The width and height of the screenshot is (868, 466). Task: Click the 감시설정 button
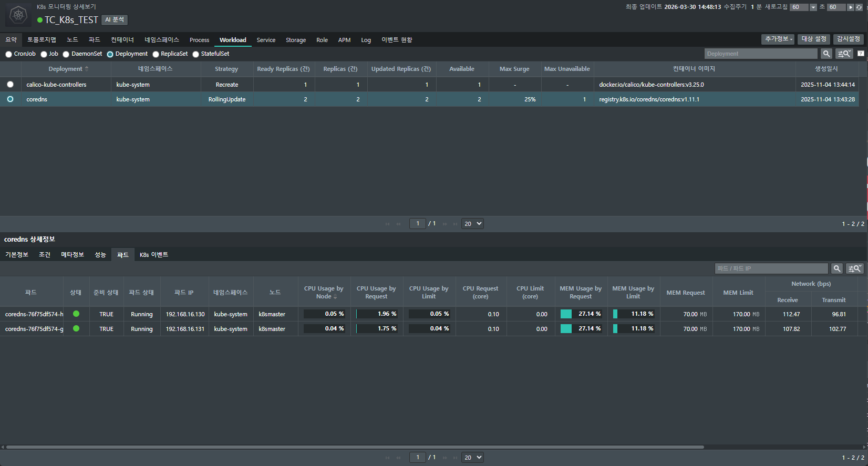coord(848,39)
